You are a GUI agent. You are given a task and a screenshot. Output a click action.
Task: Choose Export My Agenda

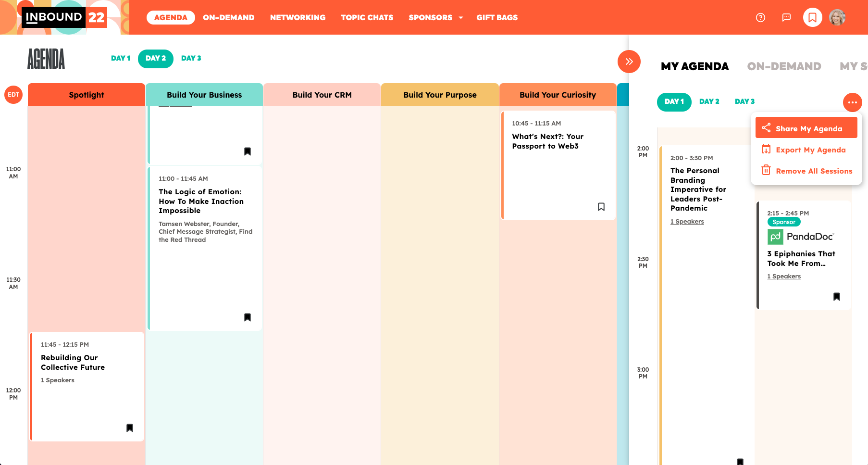[x=806, y=150]
